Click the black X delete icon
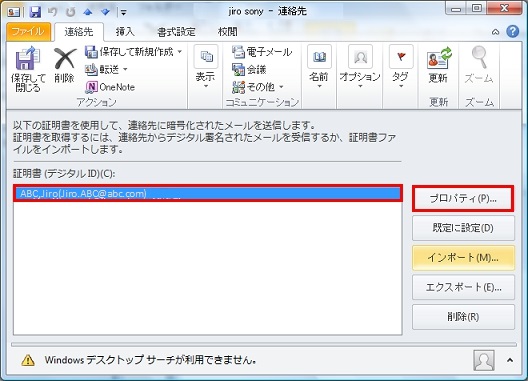Image resolution: width=528 pixels, height=381 pixels. click(64, 59)
